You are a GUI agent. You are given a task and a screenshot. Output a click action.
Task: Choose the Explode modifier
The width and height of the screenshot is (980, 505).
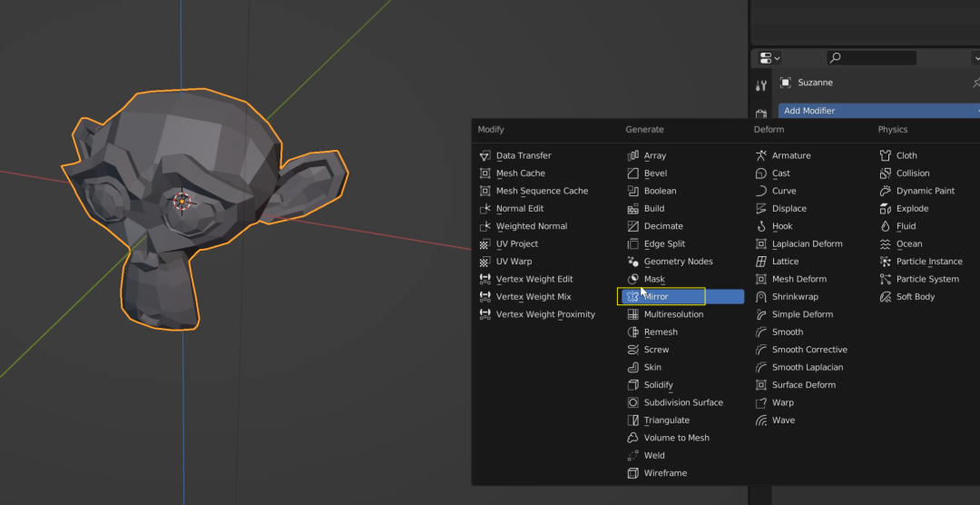912,208
